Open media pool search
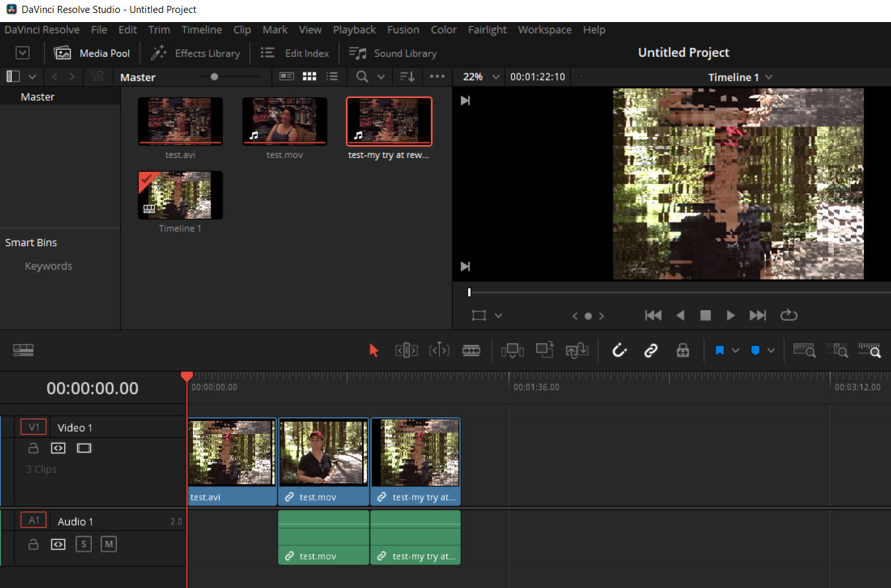The height and width of the screenshot is (588, 891). 362,76
